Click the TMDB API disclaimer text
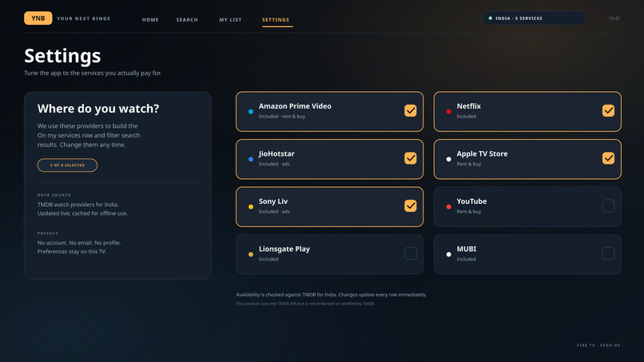 [305, 304]
